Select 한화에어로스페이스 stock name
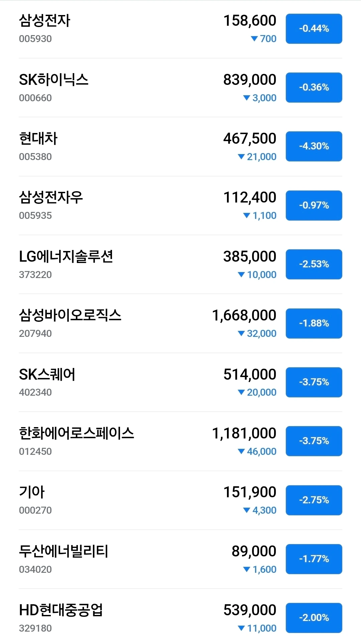The width and height of the screenshot is (361, 644). point(76,433)
